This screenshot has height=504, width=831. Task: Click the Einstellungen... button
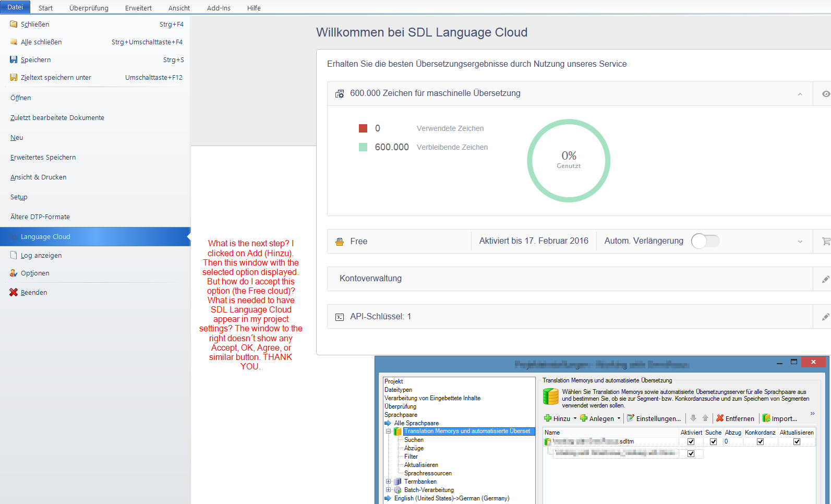654,418
